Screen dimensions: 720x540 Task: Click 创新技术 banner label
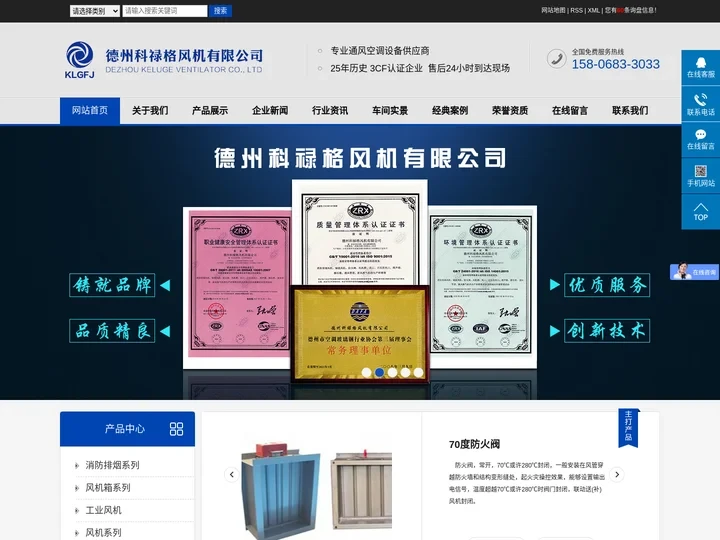point(607,331)
